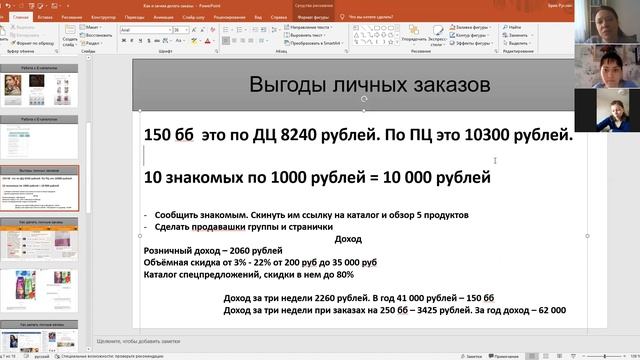Select the star shape in the shapes gallery
Screen dimensions: 640x360
click(391, 42)
